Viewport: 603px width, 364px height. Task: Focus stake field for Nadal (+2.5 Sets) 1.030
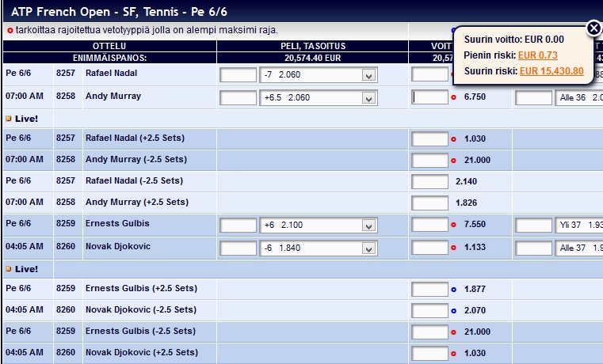pyautogui.click(x=429, y=139)
